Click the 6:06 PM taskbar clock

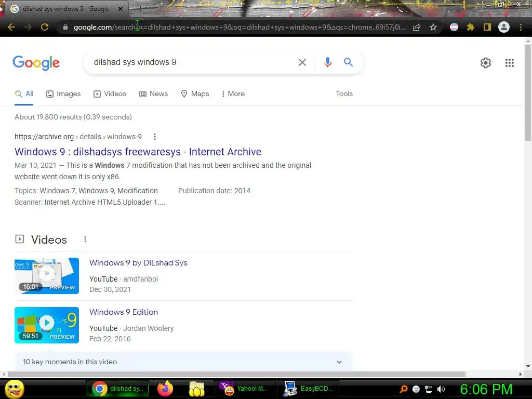click(486, 389)
